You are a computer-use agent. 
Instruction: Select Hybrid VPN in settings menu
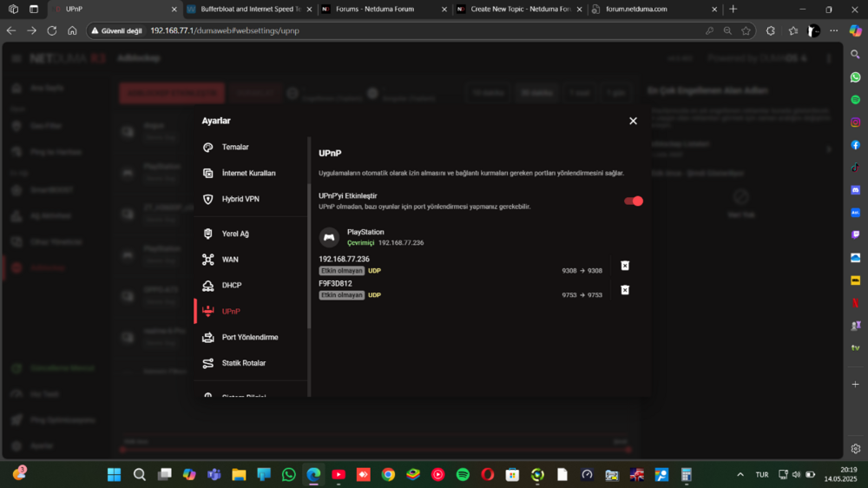(x=240, y=199)
